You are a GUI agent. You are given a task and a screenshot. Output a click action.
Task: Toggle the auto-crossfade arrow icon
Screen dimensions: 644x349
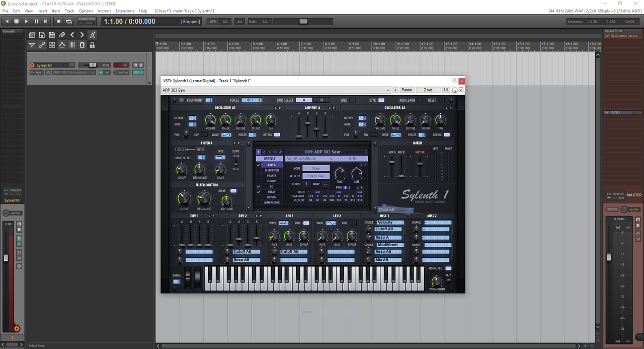pos(32,45)
